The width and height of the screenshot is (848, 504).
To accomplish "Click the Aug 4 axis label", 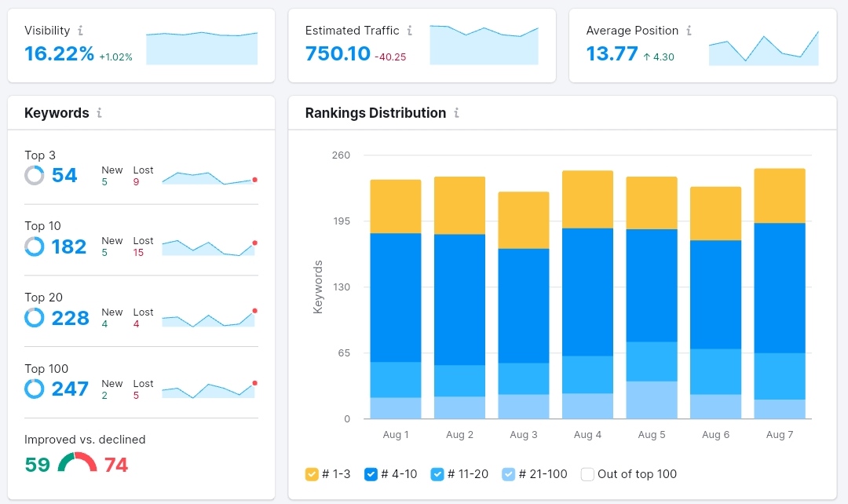I will pyautogui.click(x=587, y=435).
